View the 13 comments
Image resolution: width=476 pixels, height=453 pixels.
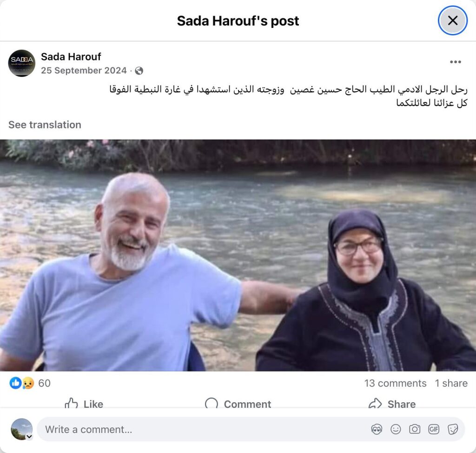coord(395,383)
